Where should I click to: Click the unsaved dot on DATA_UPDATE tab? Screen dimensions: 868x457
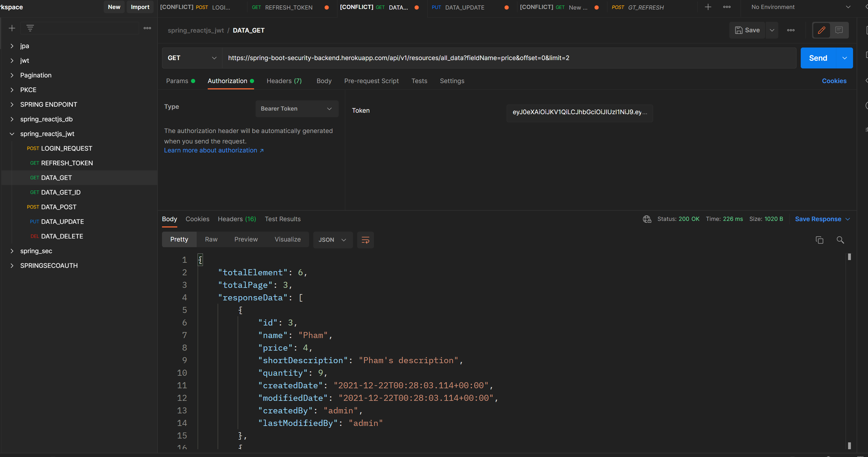[x=506, y=7]
